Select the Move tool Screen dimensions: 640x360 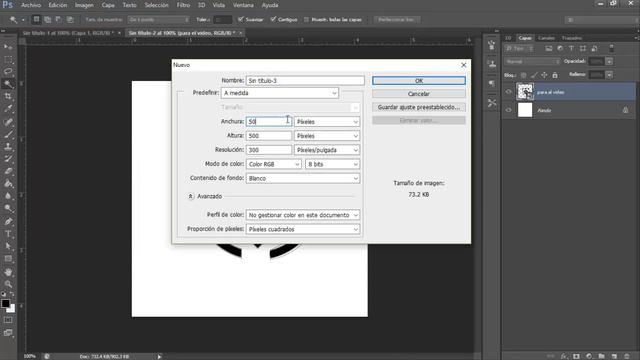tap(8, 47)
